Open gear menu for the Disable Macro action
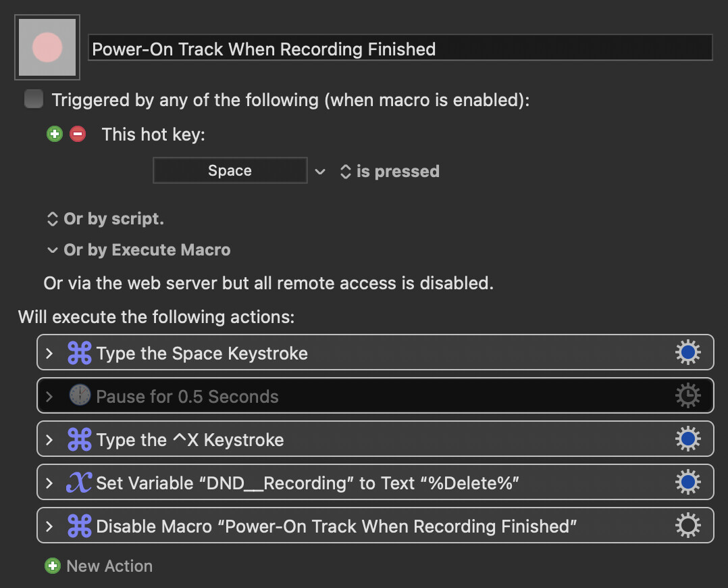The height and width of the screenshot is (588, 728). pyautogui.click(x=687, y=526)
